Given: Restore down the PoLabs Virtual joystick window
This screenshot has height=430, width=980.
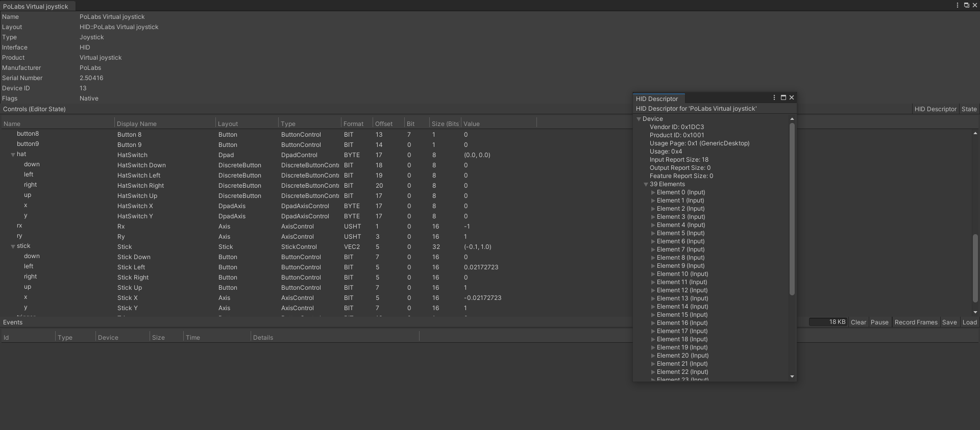Looking at the screenshot, I should tap(966, 5).
